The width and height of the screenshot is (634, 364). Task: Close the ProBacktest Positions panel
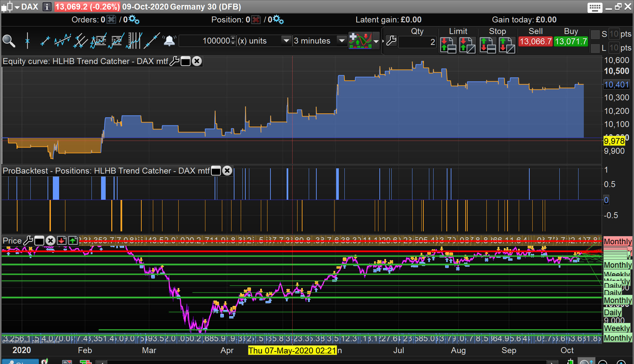click(227, 171)
